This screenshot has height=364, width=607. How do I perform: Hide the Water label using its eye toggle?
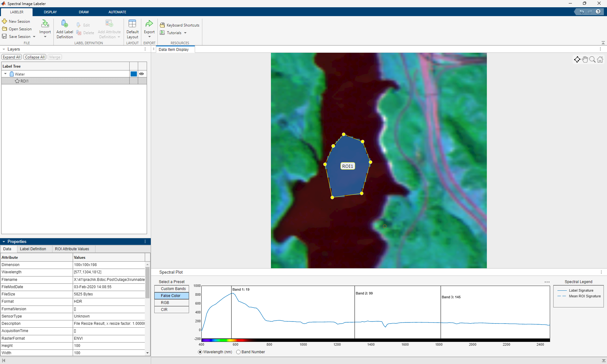[141, 74]
